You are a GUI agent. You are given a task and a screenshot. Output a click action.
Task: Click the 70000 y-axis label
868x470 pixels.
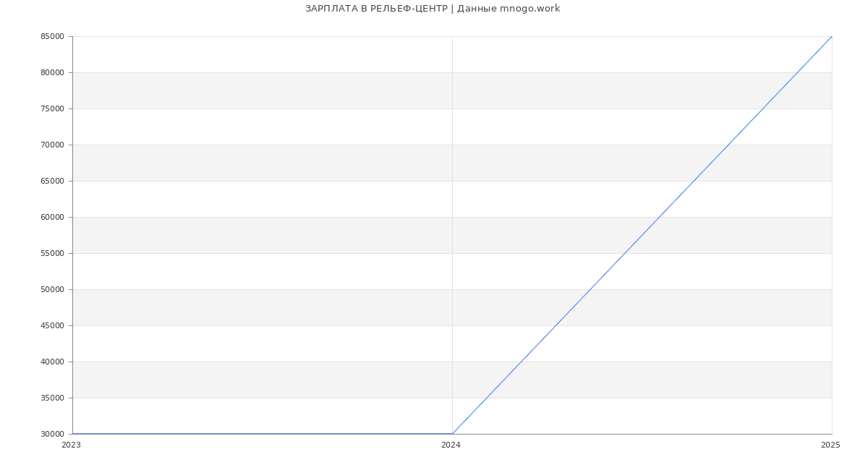tap(52, 145)
